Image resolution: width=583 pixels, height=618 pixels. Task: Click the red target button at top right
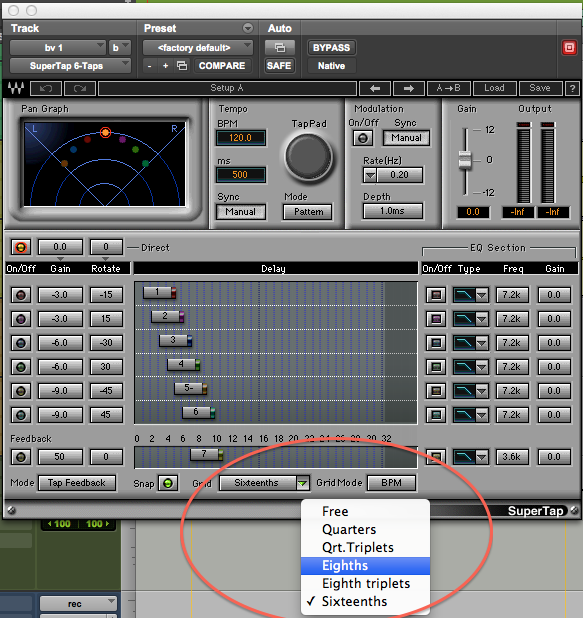point(569,48)
